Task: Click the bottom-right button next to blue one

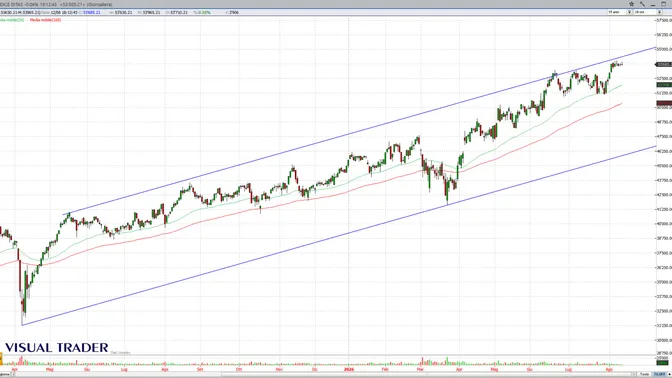Action: (645, 374)
